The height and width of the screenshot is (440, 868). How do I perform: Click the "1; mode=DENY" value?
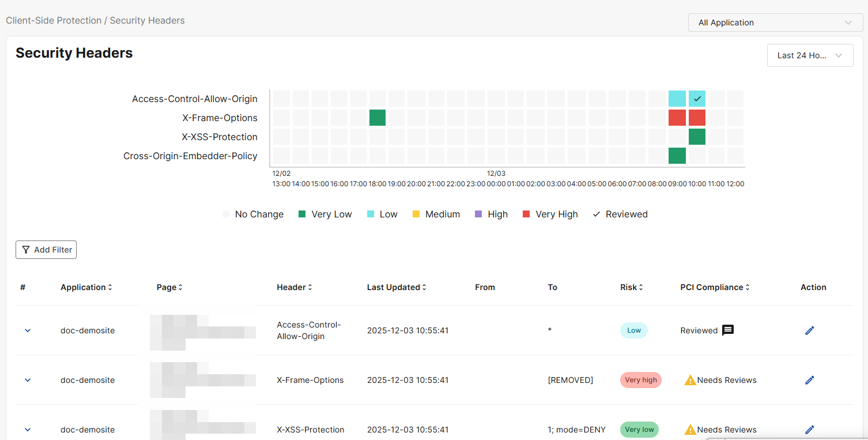577,430
